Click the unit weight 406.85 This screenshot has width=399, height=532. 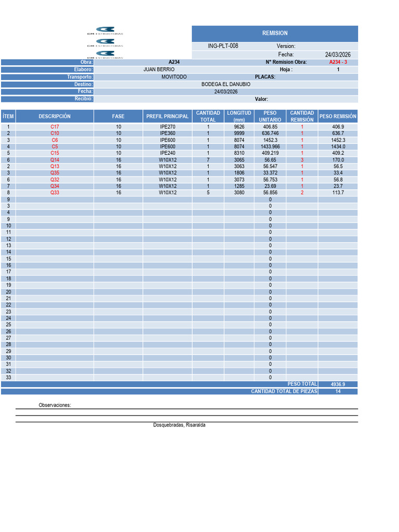pyautogui.click(x=270, y=127)
